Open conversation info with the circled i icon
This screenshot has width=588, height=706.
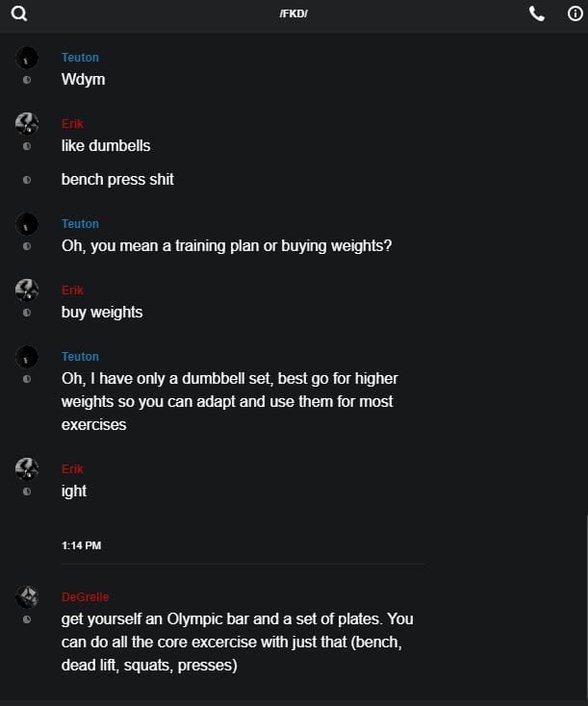(575, 13)
